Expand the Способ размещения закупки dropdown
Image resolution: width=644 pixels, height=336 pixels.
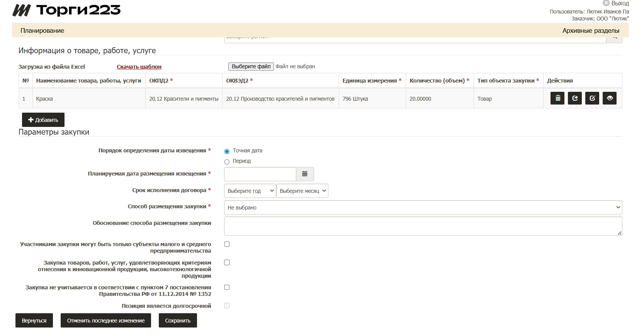(423, 208)
